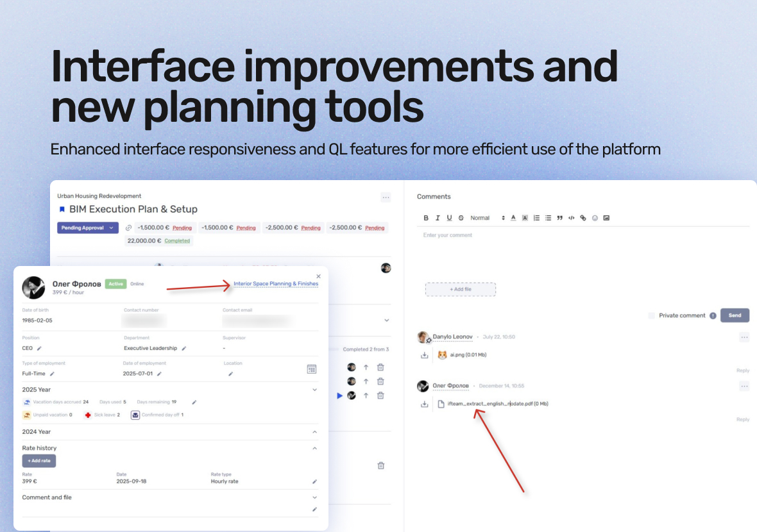Click the Send comment button
Screen dimensions: 757x532
click(735, 315)
